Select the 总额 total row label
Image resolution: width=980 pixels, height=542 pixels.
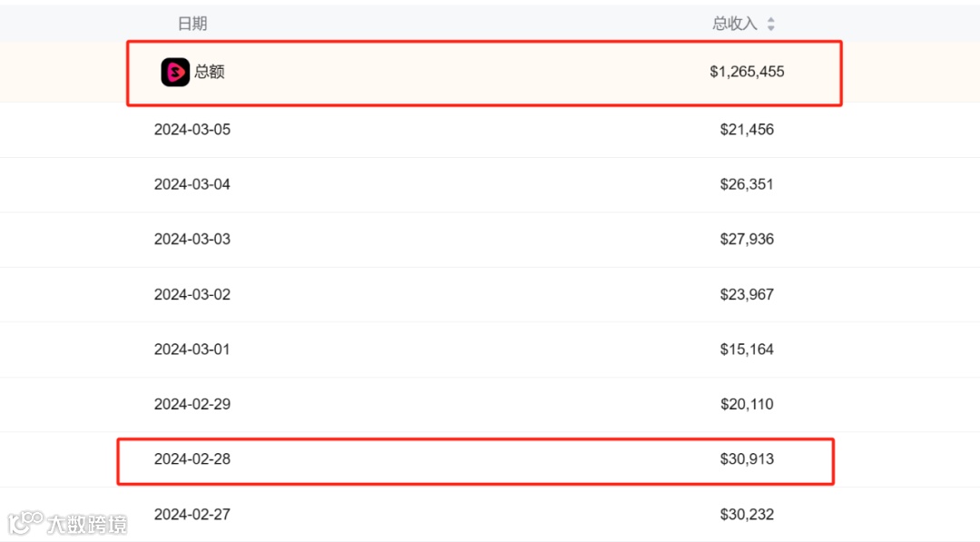[210, 72]
